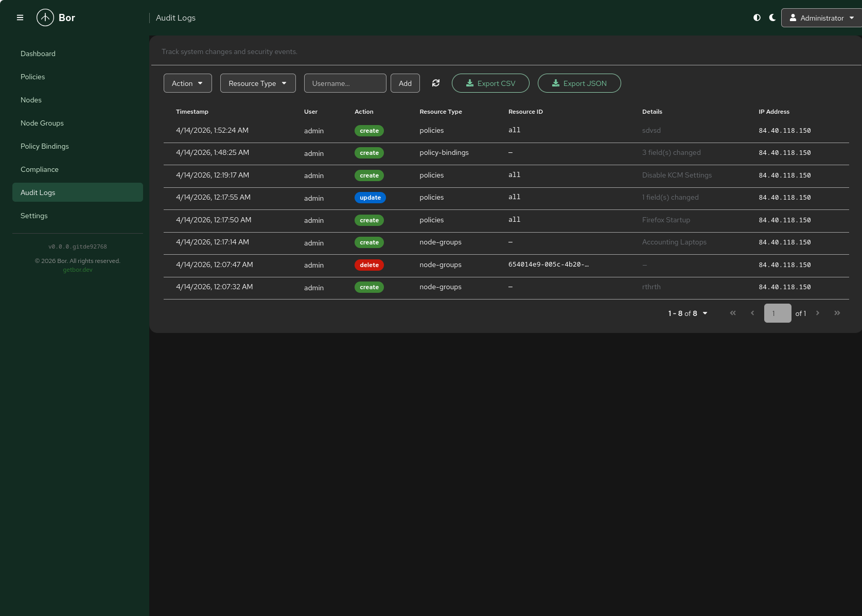Add the username filter
The width and height of the screenshot is (862, 616).
pyautogui.click(x=405, y=83)
